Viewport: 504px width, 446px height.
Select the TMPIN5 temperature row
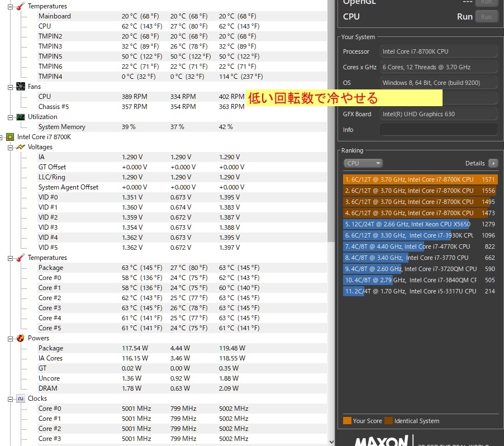coord(182,56)
